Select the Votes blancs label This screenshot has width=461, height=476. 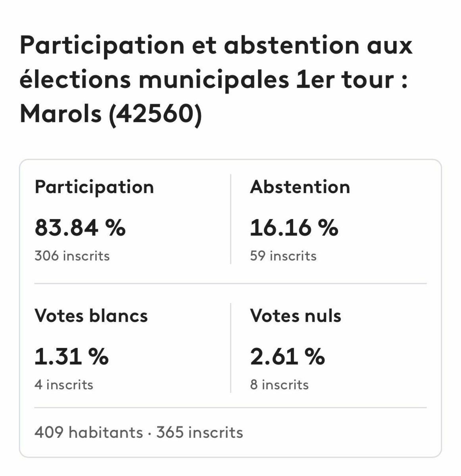pos(91,316)
